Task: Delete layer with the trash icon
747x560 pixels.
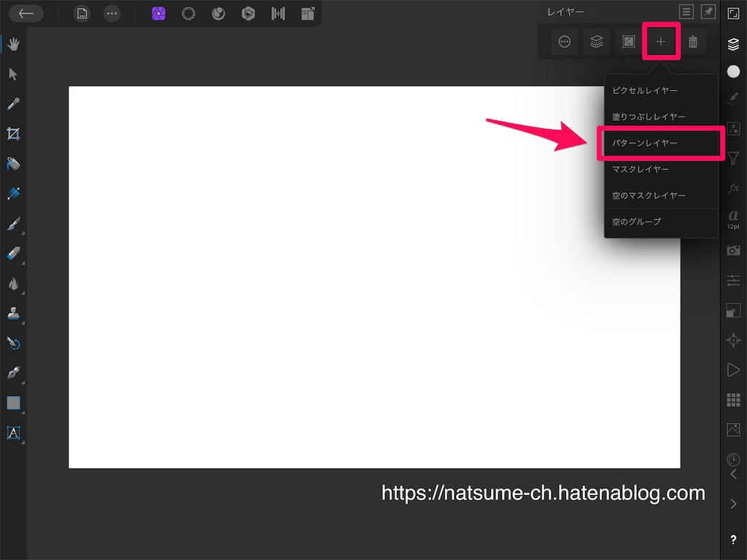Action: click(x=693, y=42)
